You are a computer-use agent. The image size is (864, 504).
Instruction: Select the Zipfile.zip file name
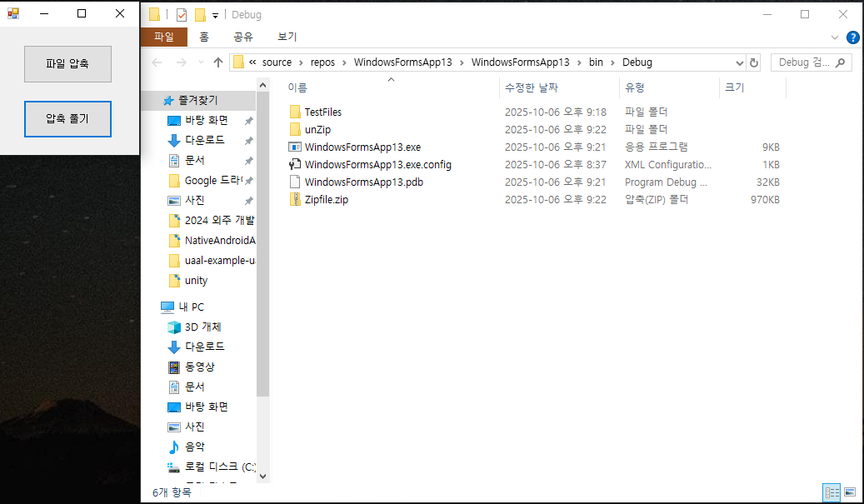click(x=327, y=200)
